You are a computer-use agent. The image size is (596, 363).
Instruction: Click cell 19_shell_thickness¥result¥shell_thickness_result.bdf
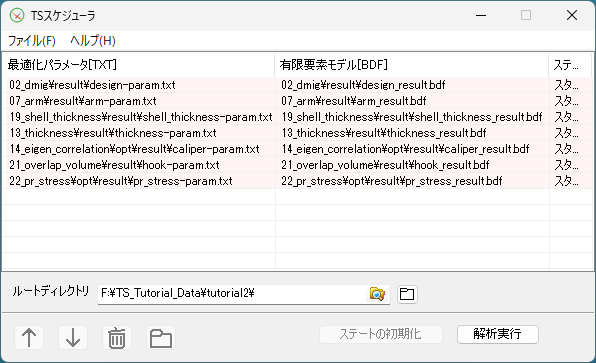(412, 117)
